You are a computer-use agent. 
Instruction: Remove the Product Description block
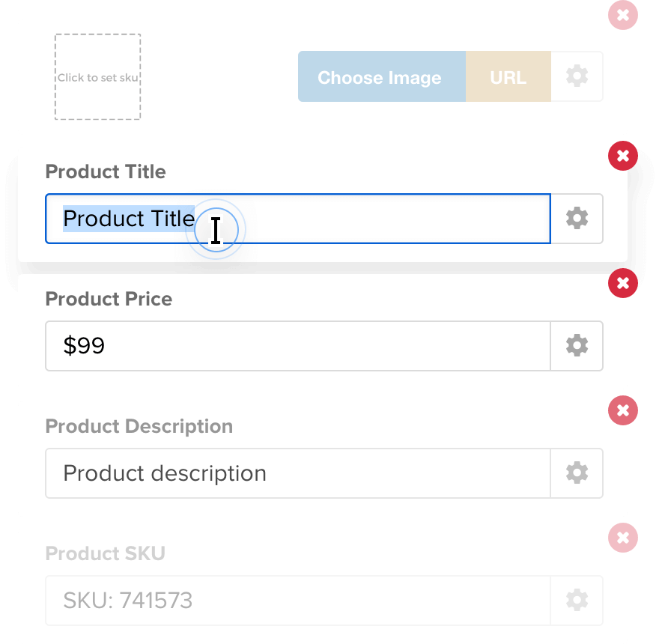coord(623,410)
